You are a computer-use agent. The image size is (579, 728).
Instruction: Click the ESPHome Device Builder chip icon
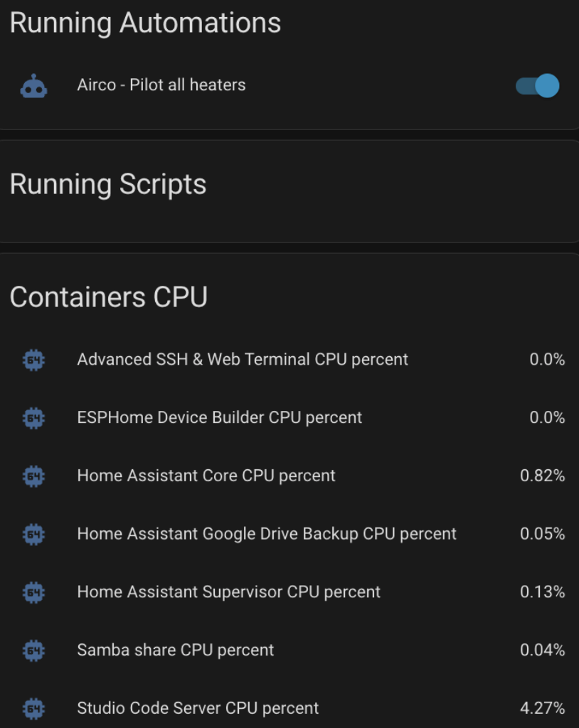tap(33, 418)
